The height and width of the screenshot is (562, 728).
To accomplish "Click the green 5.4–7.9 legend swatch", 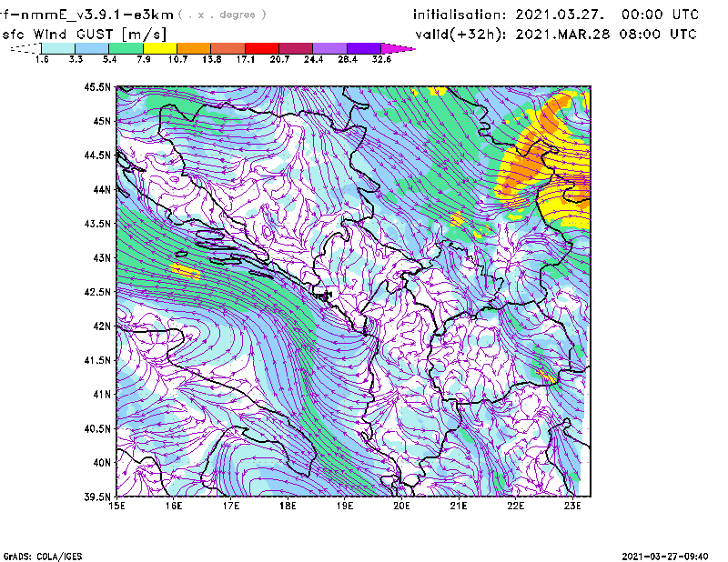I will click(126, 48).
